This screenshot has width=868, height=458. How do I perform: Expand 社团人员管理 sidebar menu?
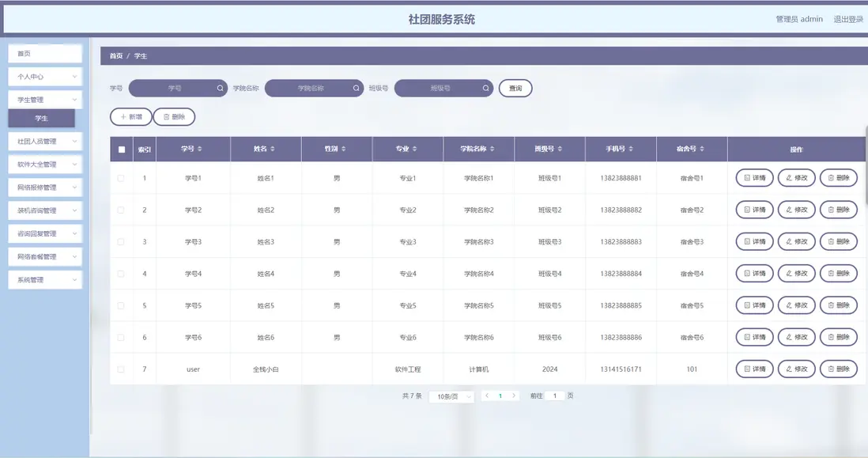[x=45, y=142]
